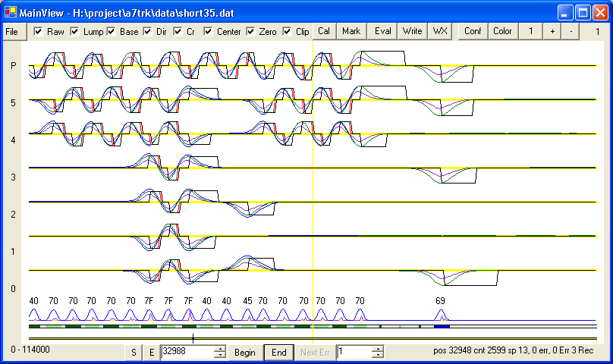The image size is (613, 364).
Task: Open the Color options button
Action: pyautogui.click(x=502, y=31)
